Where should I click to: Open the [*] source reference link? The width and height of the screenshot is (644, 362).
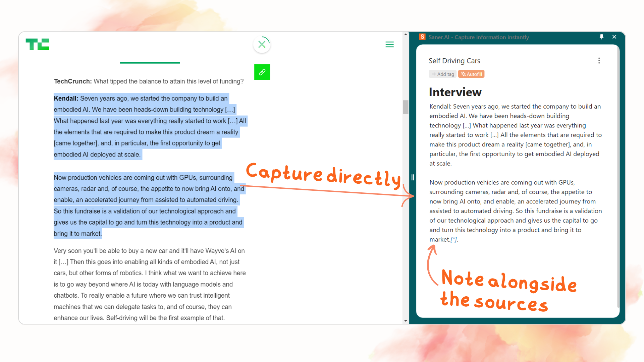[453, 239]
